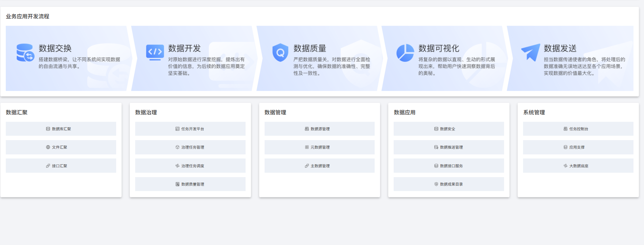Click the 数据汇聚 panel title
Image resolution: width=644 pixels, height=245 pixels.
17,112
